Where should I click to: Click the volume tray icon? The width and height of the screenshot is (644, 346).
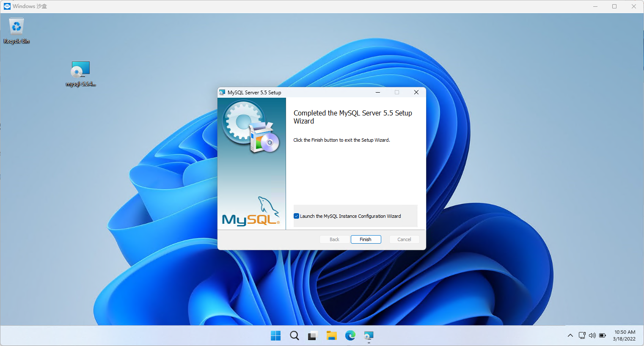click(592, 335)
